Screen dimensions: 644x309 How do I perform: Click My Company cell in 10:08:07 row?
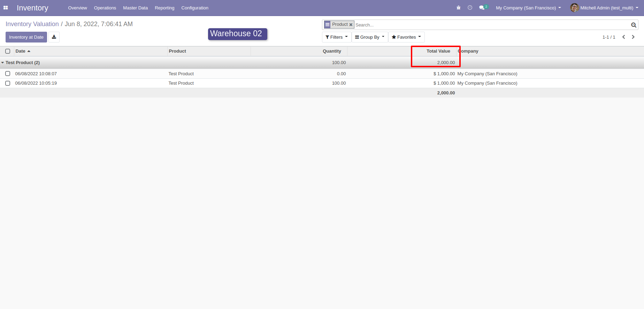(x=487, y=74)
